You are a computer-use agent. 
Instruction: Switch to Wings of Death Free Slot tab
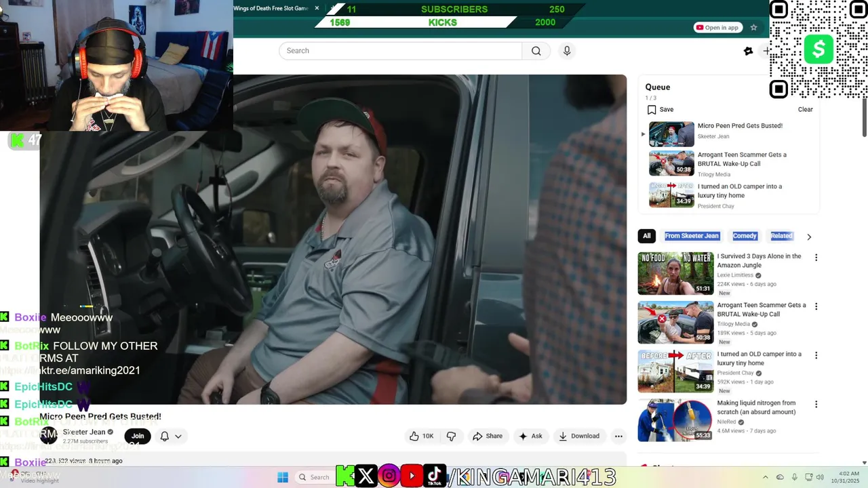(271, 8)
